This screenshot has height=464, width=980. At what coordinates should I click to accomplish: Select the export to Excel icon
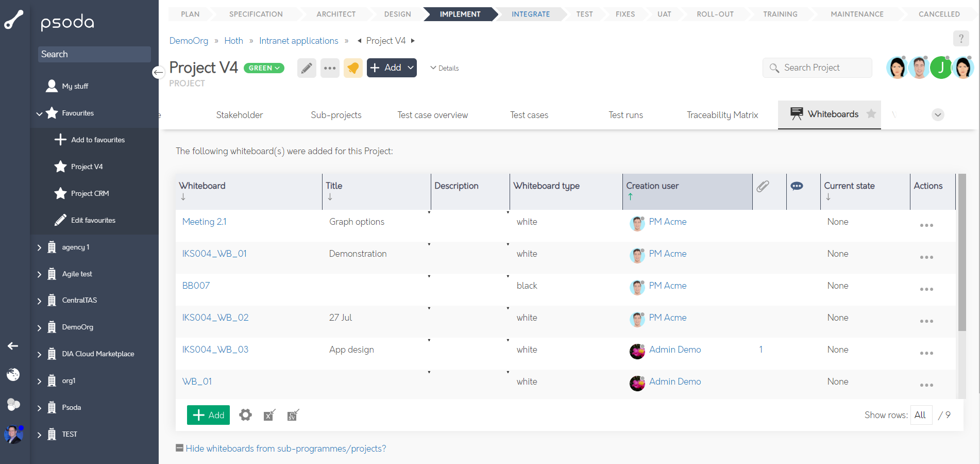click(x=268, y=415)
